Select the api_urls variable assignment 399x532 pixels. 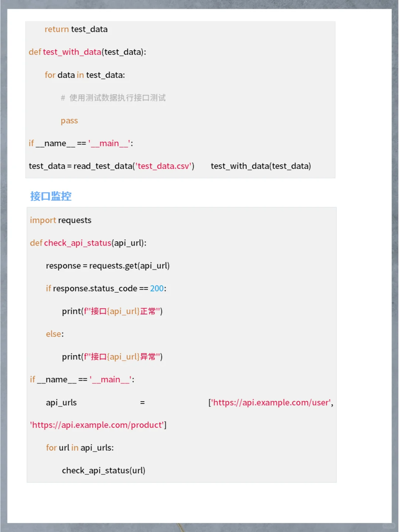point(61,402)
